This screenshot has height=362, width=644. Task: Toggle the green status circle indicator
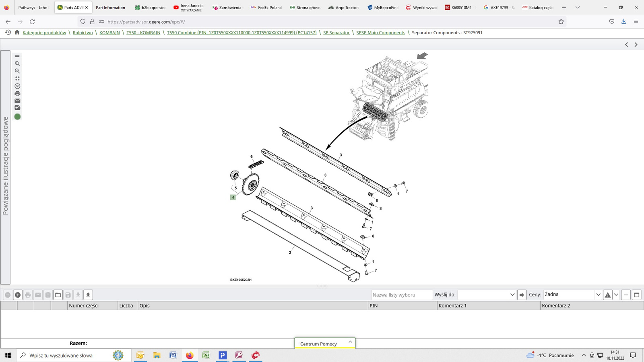(17, 117)
